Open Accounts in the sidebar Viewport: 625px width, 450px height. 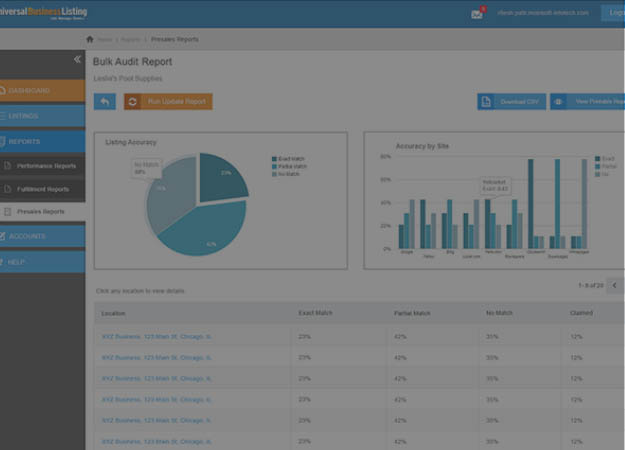(x=43, y=236)
